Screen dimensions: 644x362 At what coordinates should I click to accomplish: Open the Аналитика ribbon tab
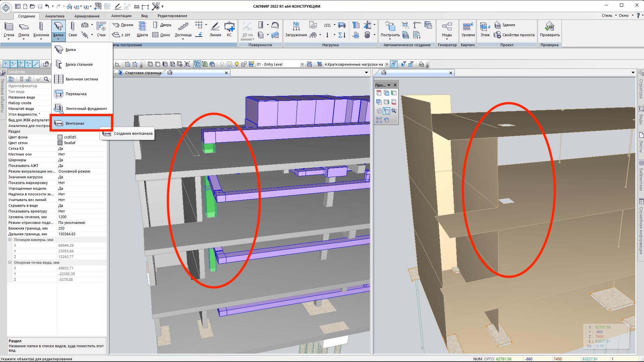click(x=55, y=16)
